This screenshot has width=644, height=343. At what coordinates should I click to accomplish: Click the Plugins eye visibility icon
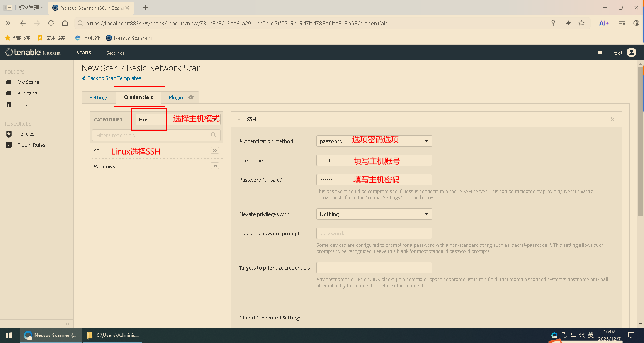[191, 97]
